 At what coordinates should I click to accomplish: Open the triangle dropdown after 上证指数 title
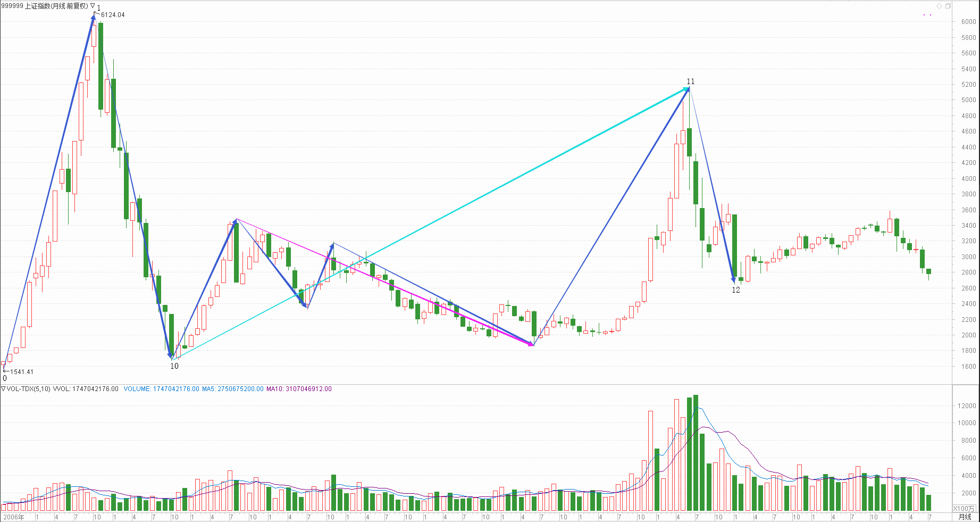pos(93,6)
